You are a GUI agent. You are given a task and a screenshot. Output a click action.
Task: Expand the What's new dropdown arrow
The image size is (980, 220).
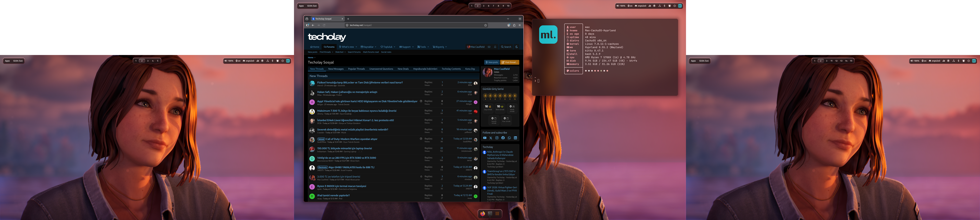357,47
